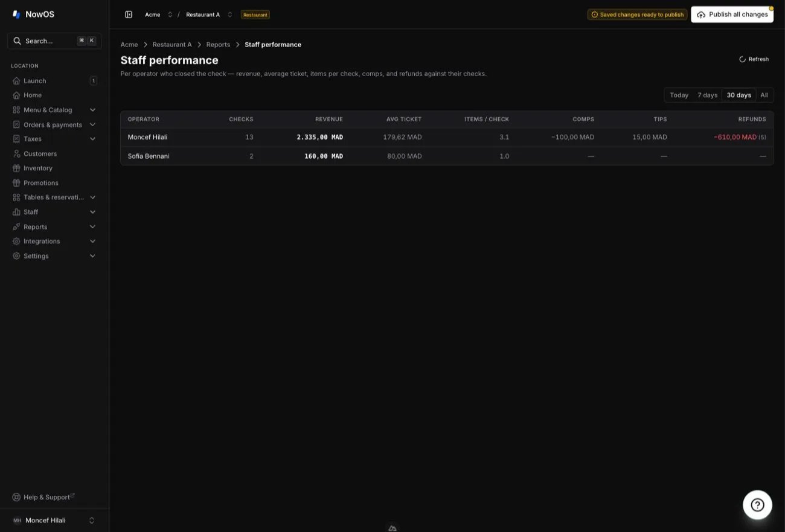Click the Taxes icon in sidebar
This screenshot has width=785, height=532.
pyautogui.click(x=16, y=139)
